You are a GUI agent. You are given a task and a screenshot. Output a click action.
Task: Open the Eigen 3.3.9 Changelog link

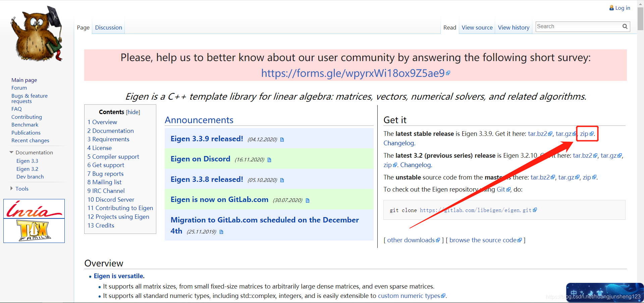click(398, 143)
